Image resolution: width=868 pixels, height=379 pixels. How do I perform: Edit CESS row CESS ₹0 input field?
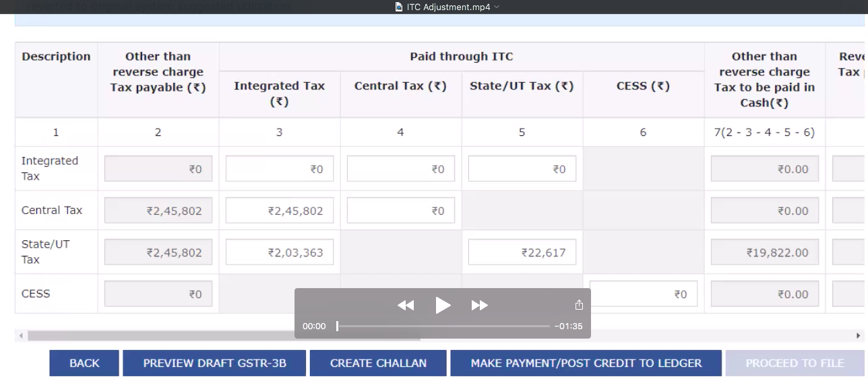click(x=644, y=294)
